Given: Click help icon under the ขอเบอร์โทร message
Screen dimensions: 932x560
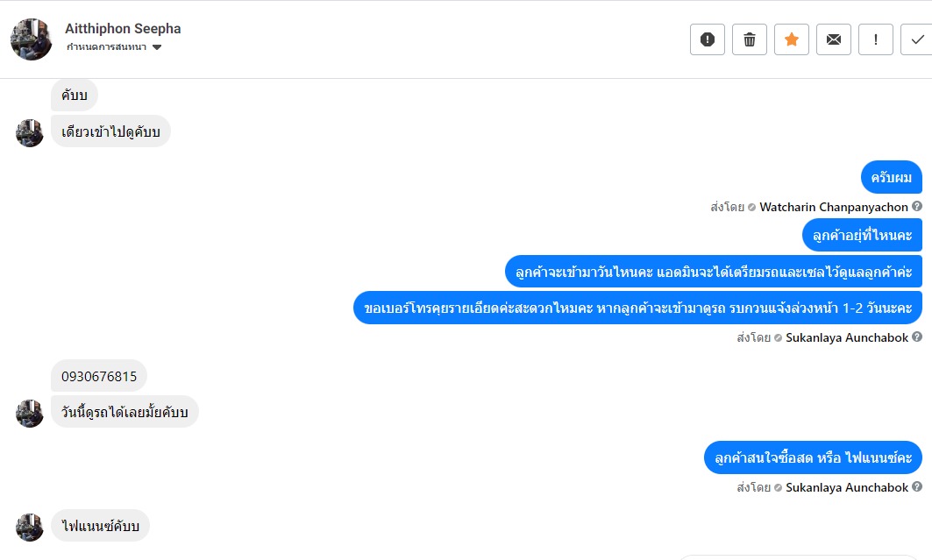Looking at the screenshot, I should coord(917,337).
